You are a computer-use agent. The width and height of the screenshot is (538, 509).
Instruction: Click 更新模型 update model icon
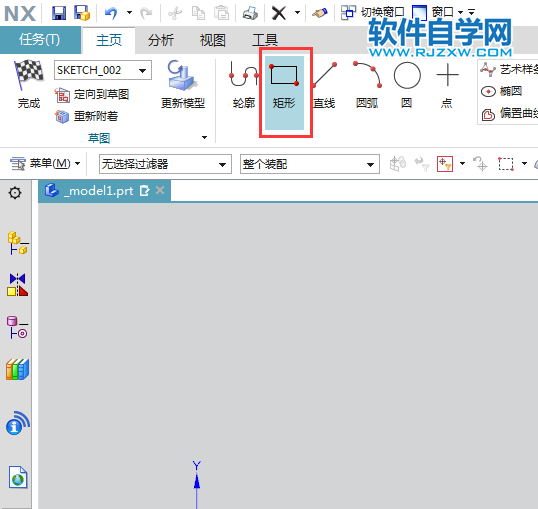[183, 84]
